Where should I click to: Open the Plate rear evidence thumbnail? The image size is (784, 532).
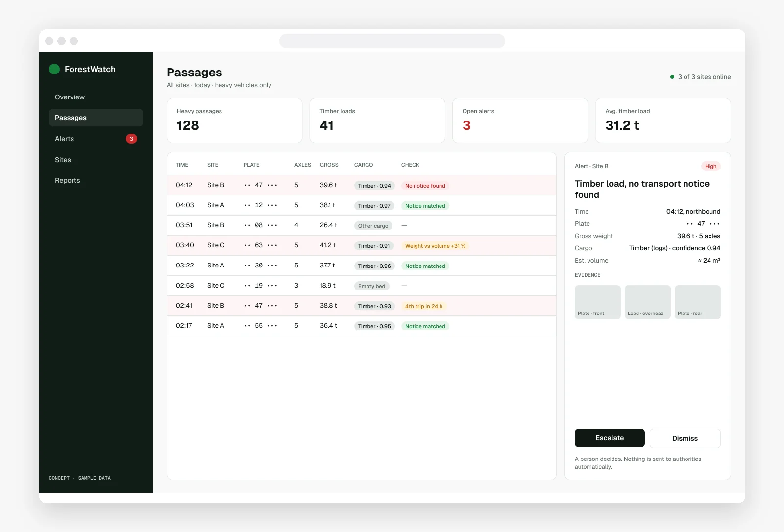point(698,302)
